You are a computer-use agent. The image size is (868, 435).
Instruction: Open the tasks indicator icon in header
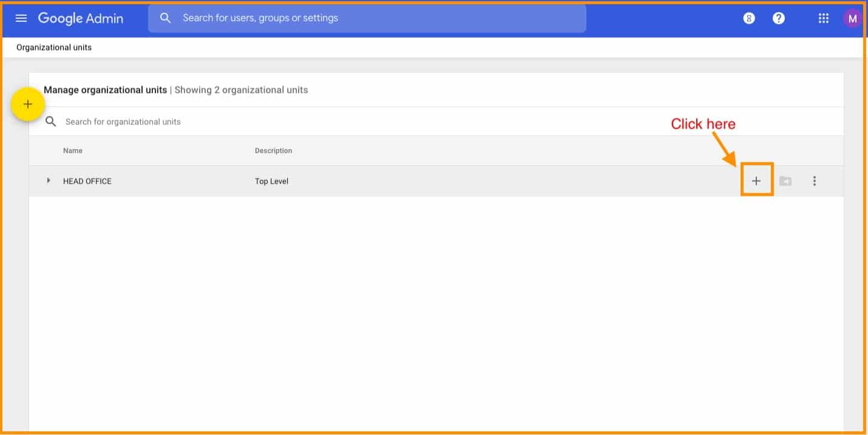click(749, 18)
